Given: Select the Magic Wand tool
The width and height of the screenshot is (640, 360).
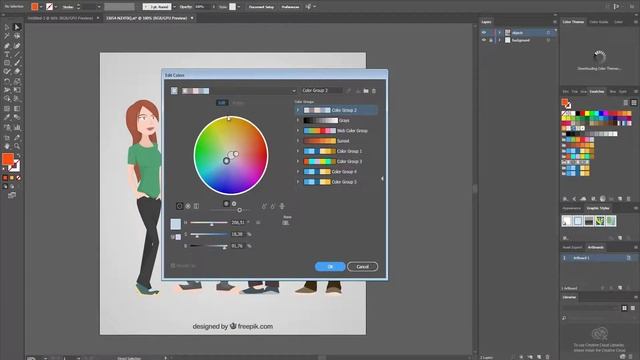Looking at the screenshot, I should (x=7, y=36).
